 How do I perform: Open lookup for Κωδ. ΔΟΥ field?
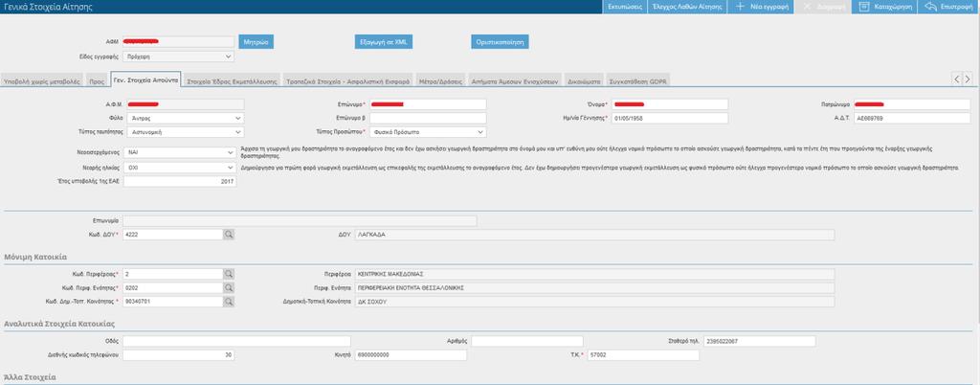coord(229,235)
